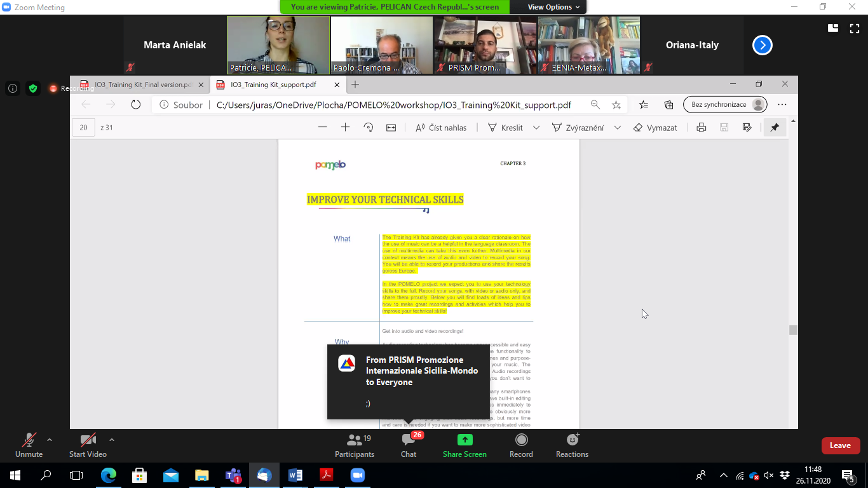Select the Vymazat eraser tool
Viewport: 868px width, 488px height.
click(655, 128)
